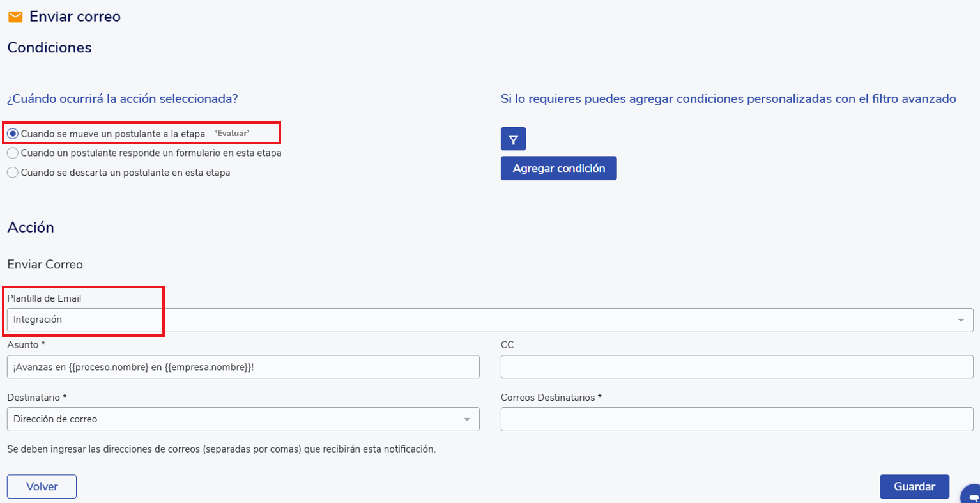Click the orange envelope icon
This screenshot has height=503, width=980.
point(15,17)
